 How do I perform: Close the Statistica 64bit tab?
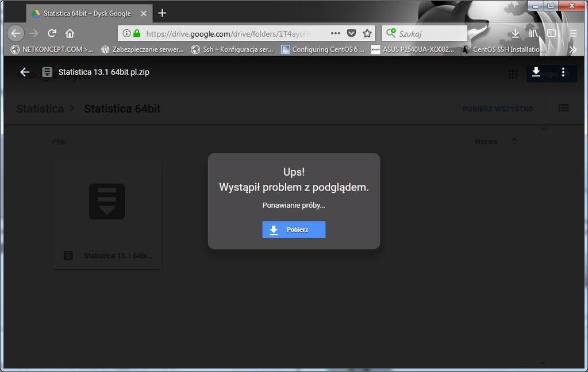tap(143, 13)
